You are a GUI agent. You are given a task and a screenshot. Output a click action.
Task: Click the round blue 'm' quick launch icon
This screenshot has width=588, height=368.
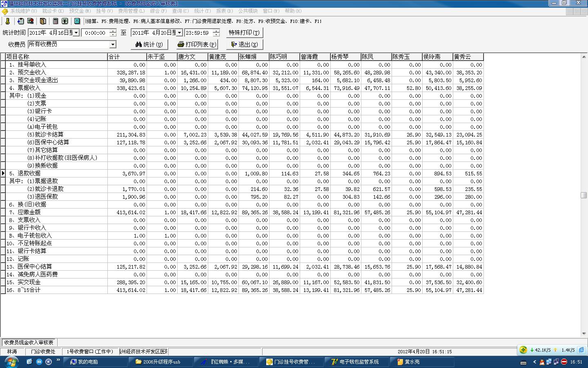(x=39, y=361)
